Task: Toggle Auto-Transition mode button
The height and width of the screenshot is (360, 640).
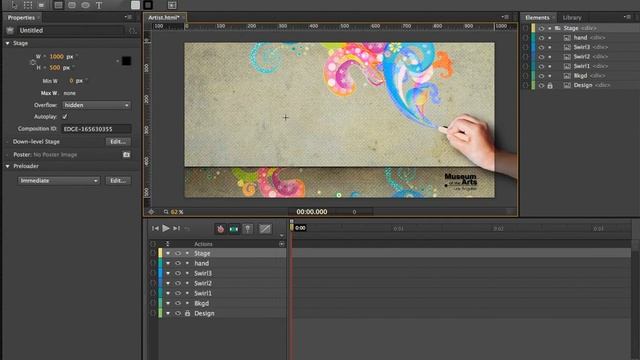Action: pos(234,229)
